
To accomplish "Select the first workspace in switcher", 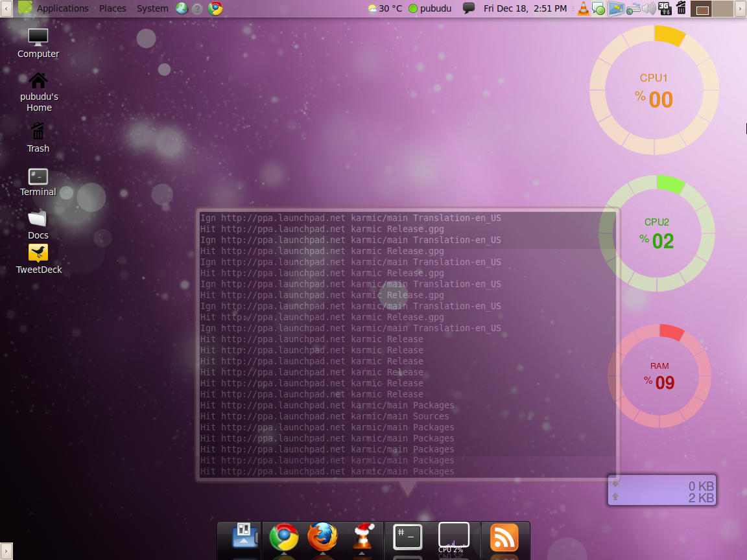I will [701, 8].
